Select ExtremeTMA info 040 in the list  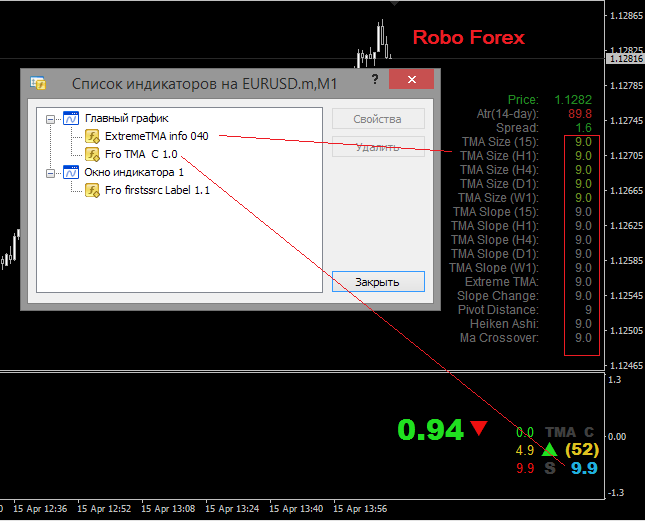(x=156, y=136)
